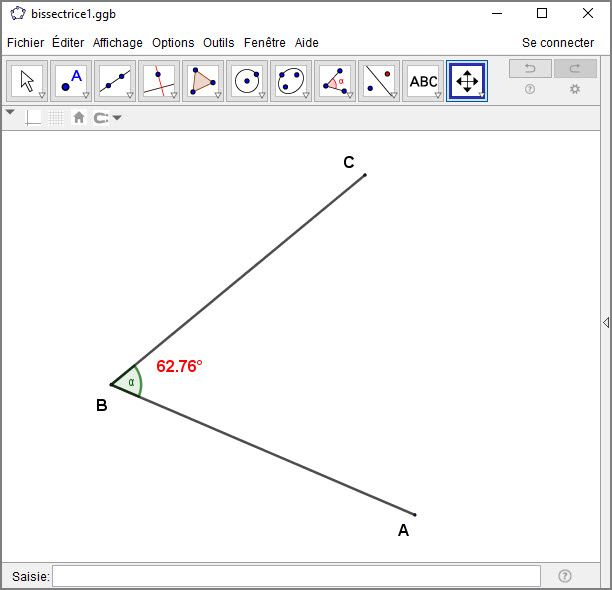Expand the Point tool dropdown arrow

(86, 95)
